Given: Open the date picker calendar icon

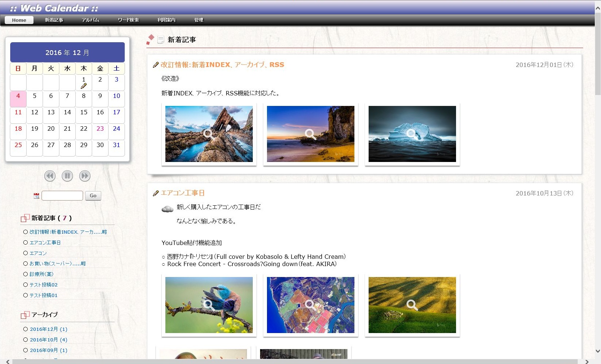Looking at the screenshot, I should (x=36, y=196).
